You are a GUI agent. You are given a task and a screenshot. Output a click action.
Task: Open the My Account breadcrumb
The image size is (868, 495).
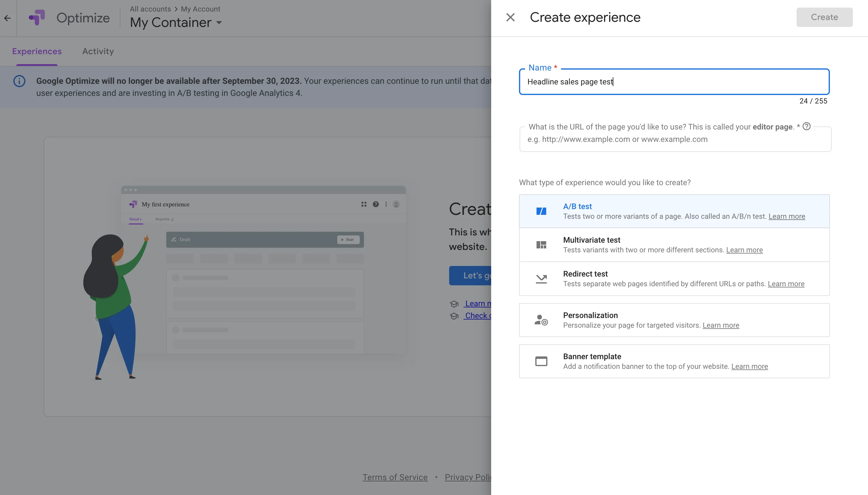point(201,9)
